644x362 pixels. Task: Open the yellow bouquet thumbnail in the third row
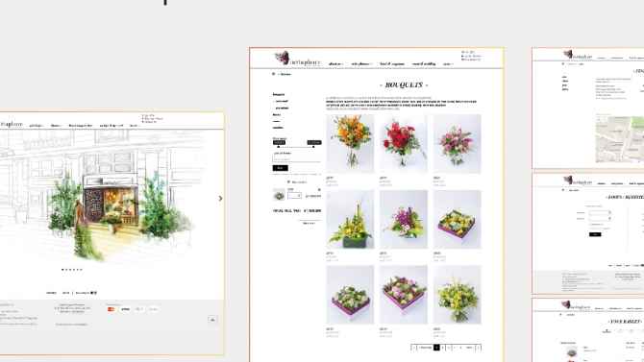(457, 295)
